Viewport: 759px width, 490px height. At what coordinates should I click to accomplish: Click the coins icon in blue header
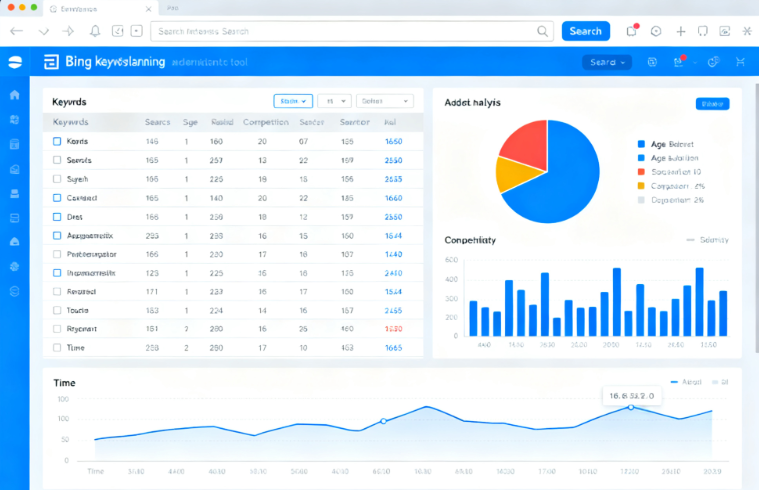[713, 62]
